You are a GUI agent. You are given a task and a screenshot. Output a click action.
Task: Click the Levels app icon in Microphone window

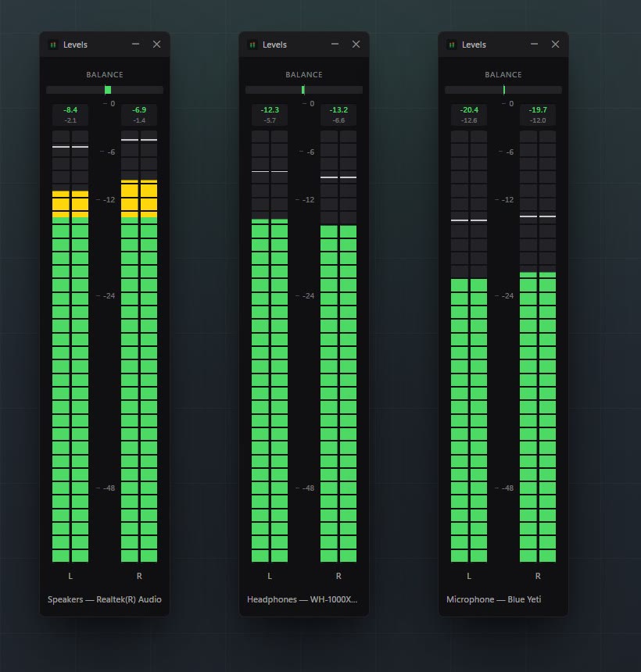452,45
